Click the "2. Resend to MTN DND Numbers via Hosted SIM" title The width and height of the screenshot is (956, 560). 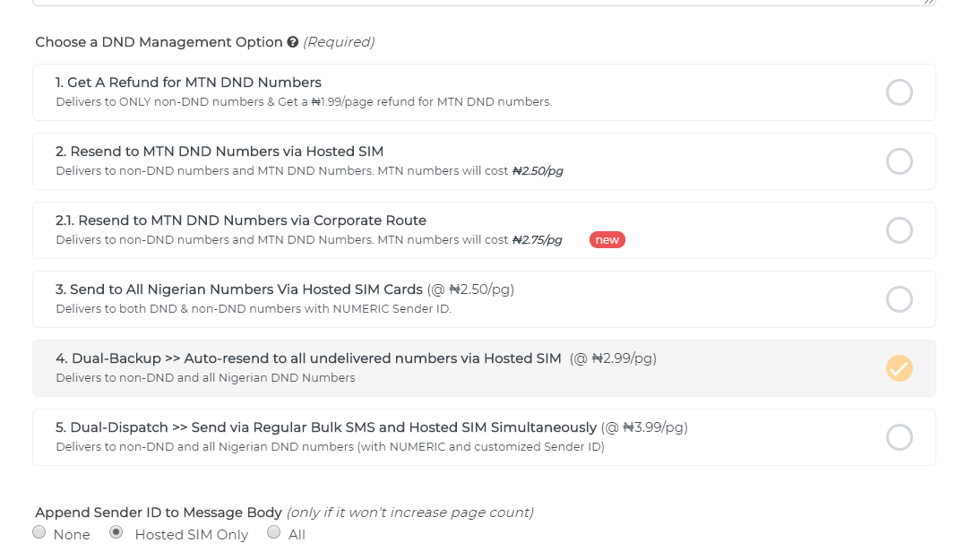[220, 151]
